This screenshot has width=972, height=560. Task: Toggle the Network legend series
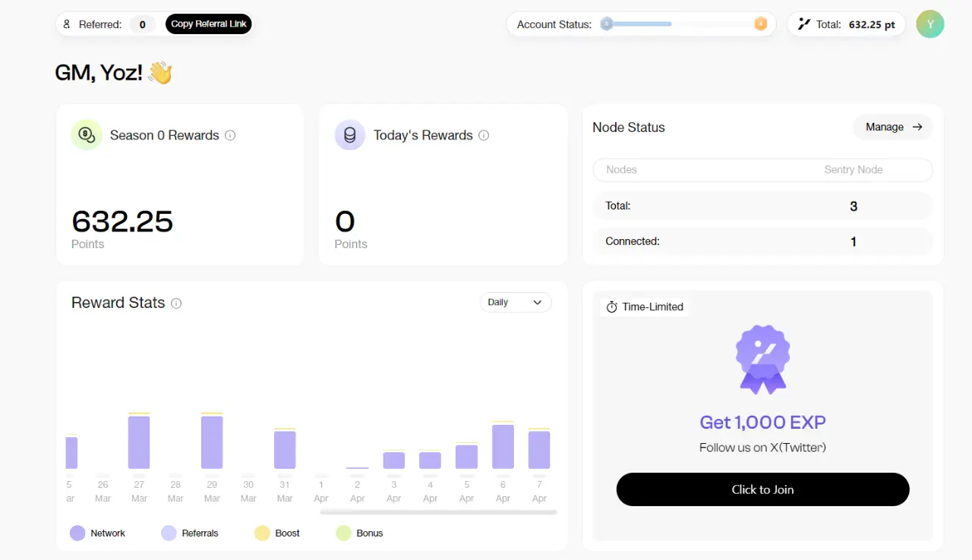coord(97,533)
